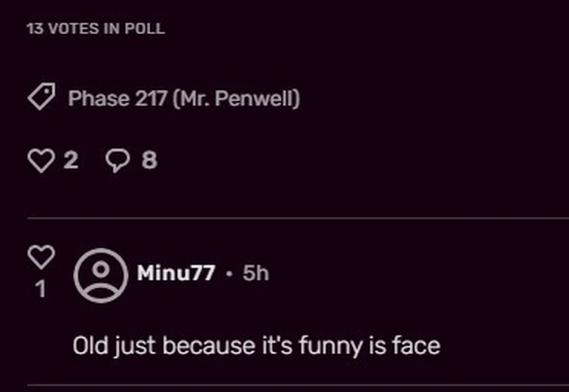
Task: Click the comment count of 8
Action: click(149, 160)
